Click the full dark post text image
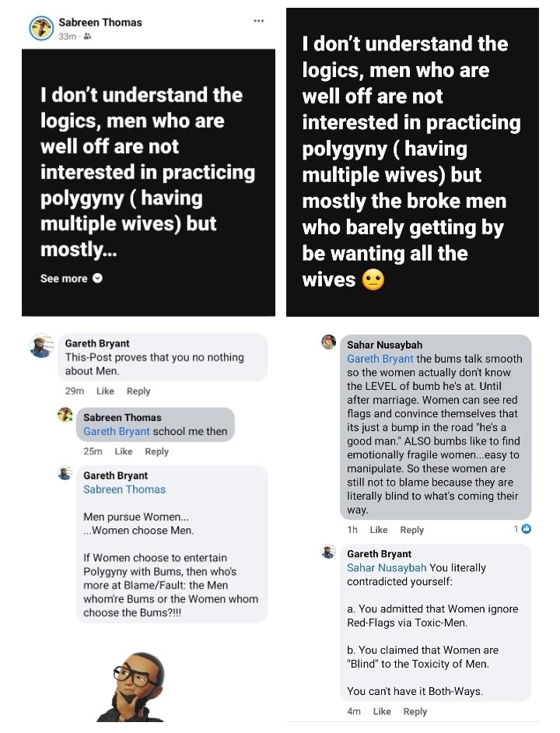560x733 pixels. 412,162
